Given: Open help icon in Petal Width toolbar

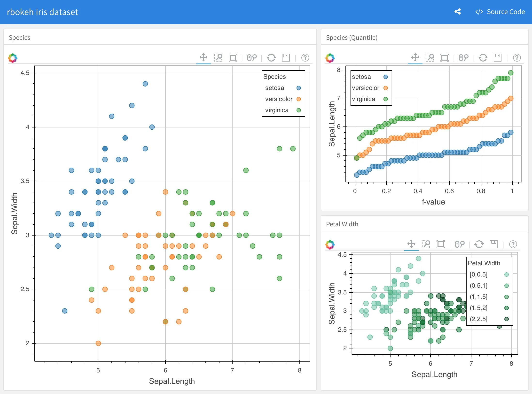Looking at the screenshot, I should pos(513,244).
